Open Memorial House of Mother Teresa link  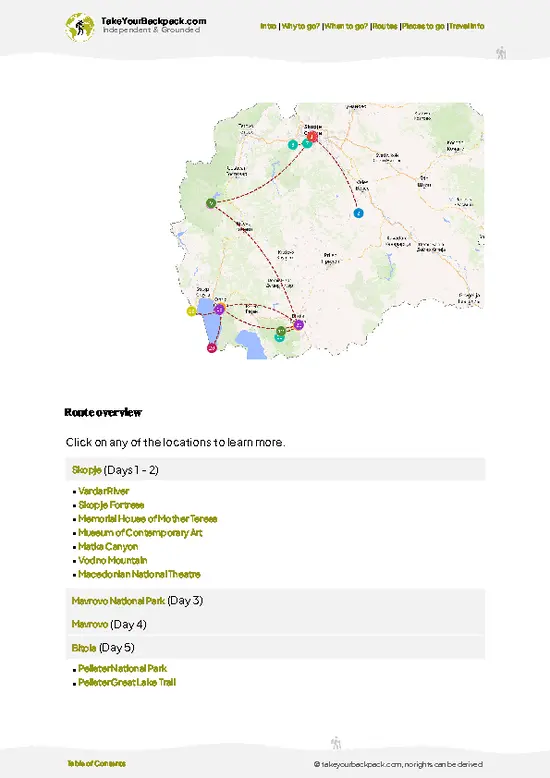(147, 519)
